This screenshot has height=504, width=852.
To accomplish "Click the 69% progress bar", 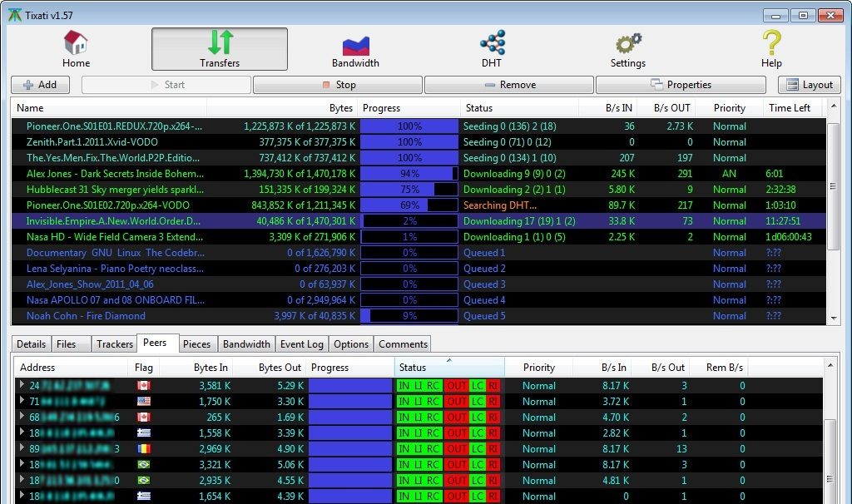I will pos(409,205).
